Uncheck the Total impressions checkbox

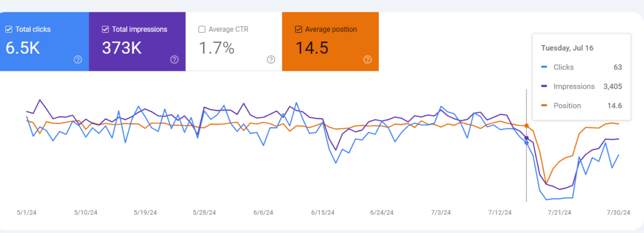(105, 30)
